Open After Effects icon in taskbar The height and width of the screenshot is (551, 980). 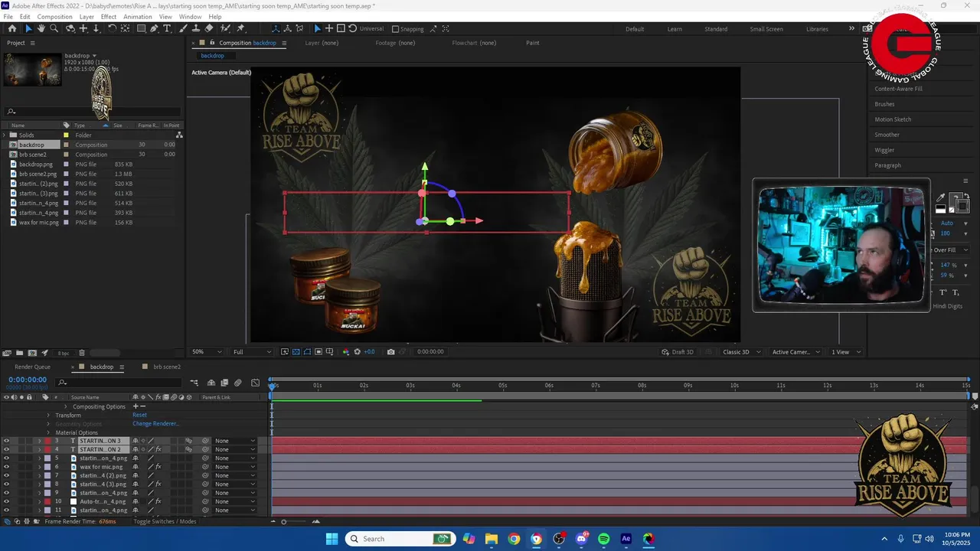click(626, 539)
